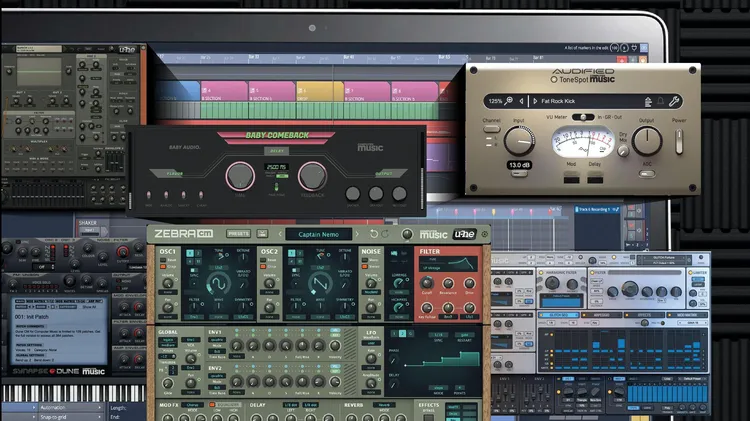Click the 2500 ms delay time display
The image size is (750, 421).
click(276, 167)
